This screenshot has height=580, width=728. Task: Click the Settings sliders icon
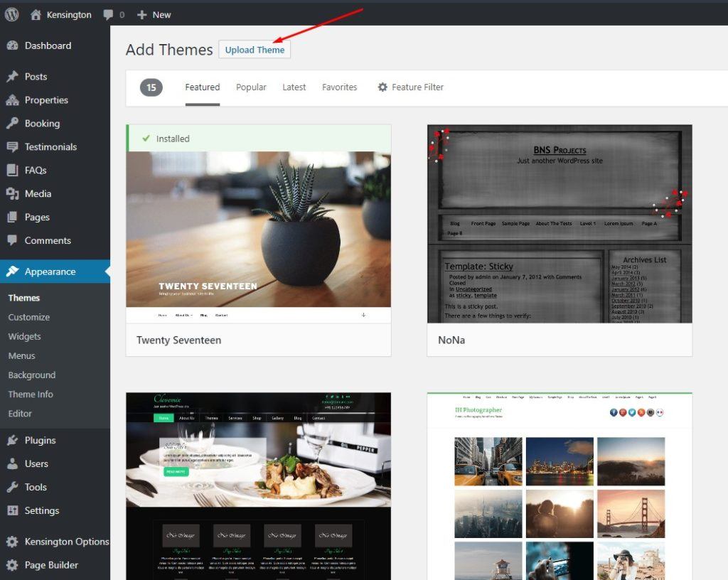[x=13, y=510]
